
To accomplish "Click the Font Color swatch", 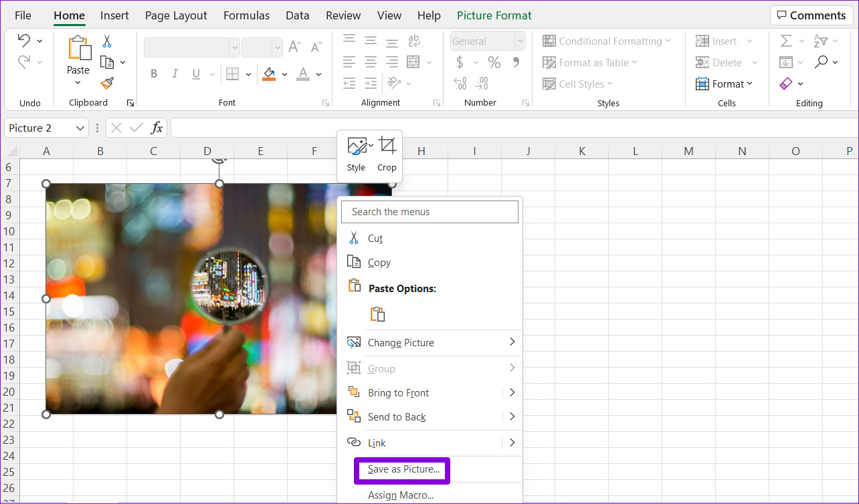I will [x=302, y=74].
